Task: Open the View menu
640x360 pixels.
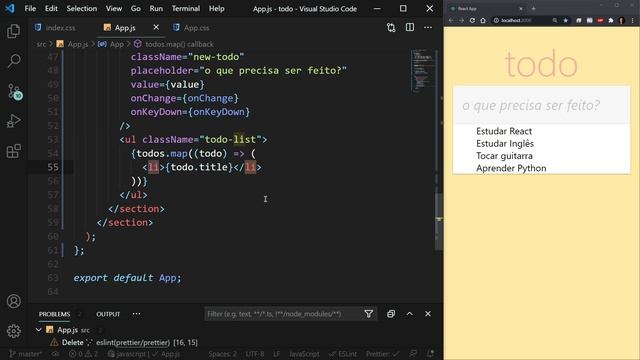Action: [x=114, y=9]
